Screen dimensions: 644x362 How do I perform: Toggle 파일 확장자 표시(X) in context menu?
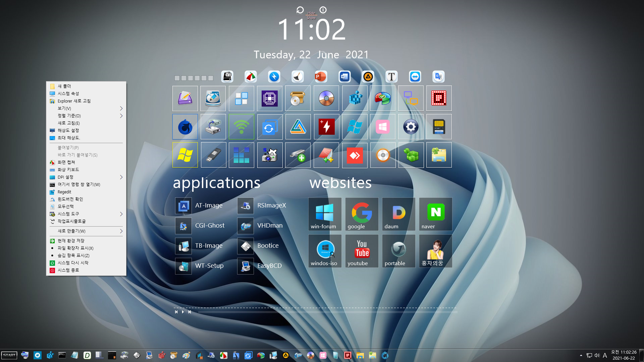coord(86,248)
